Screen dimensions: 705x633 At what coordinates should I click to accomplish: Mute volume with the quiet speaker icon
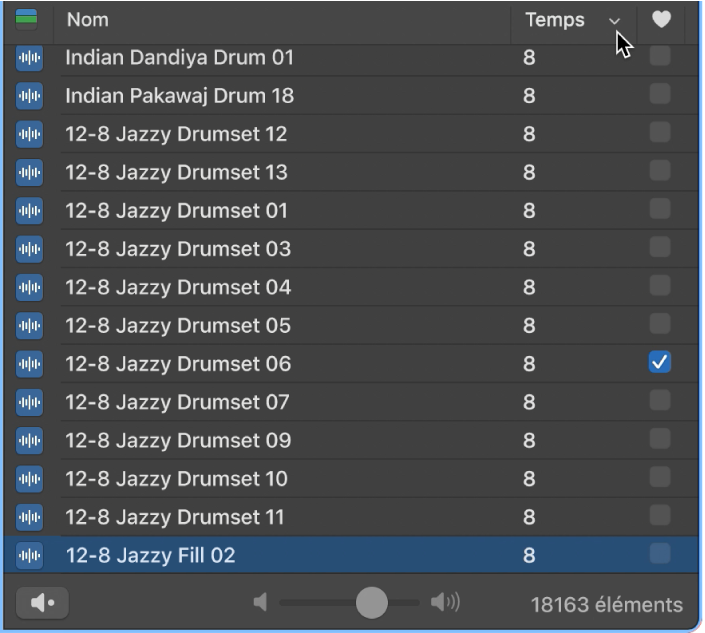pyautogui.click(x=261, y=602)
